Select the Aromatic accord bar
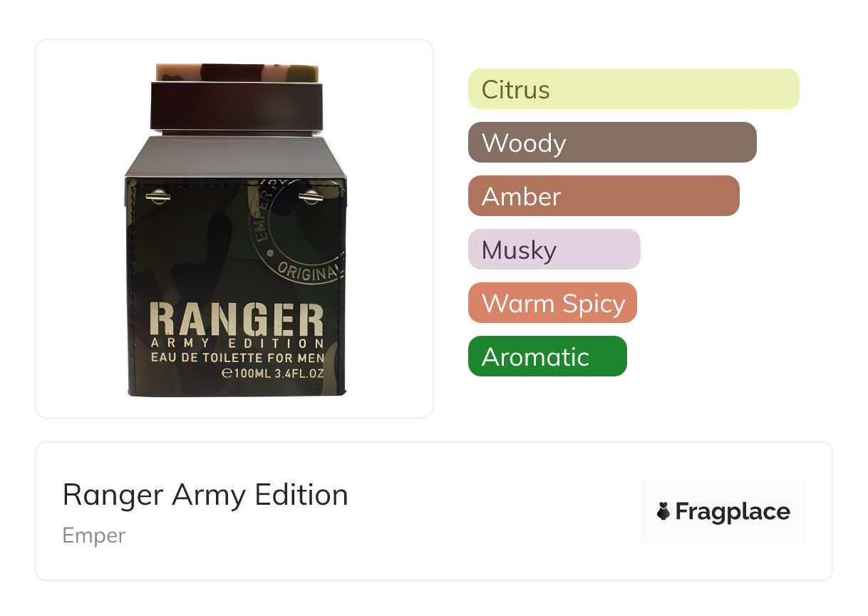The height and width of the screenshot is (616, 868). pyautogui.click(x=547, y=356)
